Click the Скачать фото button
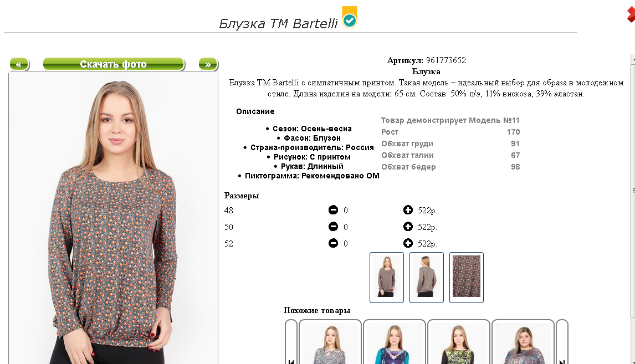Image resolution: width=635 pixels, height=364 pixels. pos(114,64)
